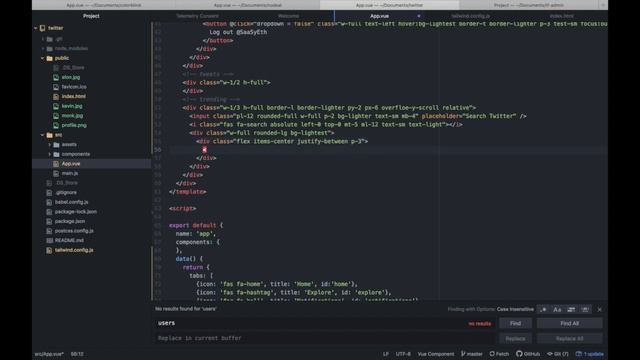Screen dimensions: 640x360
Task: Click the package.json file icon
Action: point(49,221)
